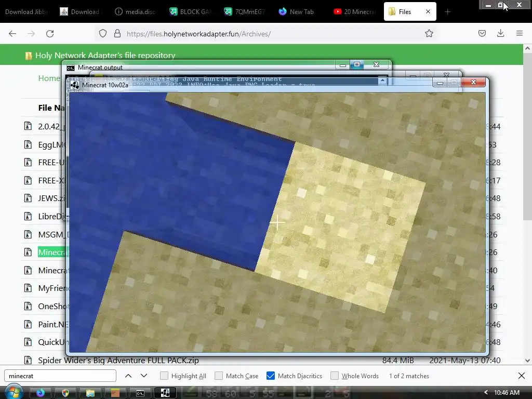
Task: Close the find bar
Action: coord(522,376)
